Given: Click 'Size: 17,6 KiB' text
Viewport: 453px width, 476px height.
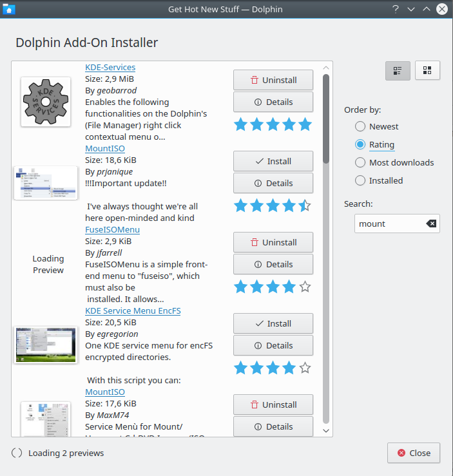Looking at the screenshot, I should [x=111, y=403].
